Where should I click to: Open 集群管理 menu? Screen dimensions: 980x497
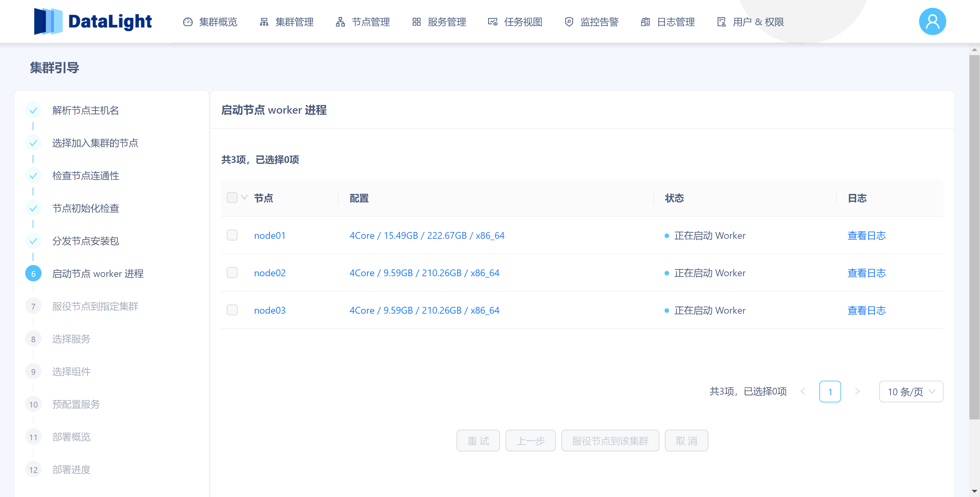coord(287,22)
